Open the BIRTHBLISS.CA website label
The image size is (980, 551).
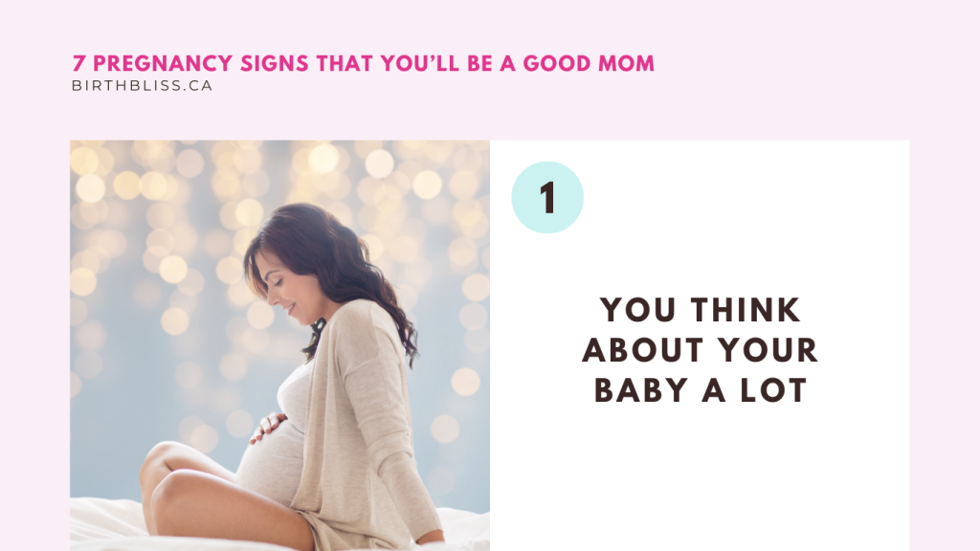pos(142,85)
